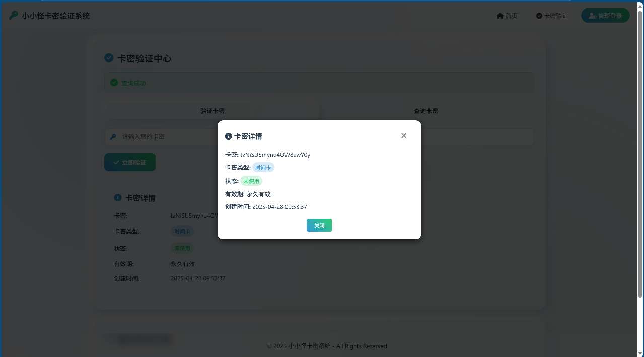Image resolution: width=644 pixels, height=357 pixels.
Task: Click the info icon beside the page 卡密详情 heading
Action: pos(119,197)
